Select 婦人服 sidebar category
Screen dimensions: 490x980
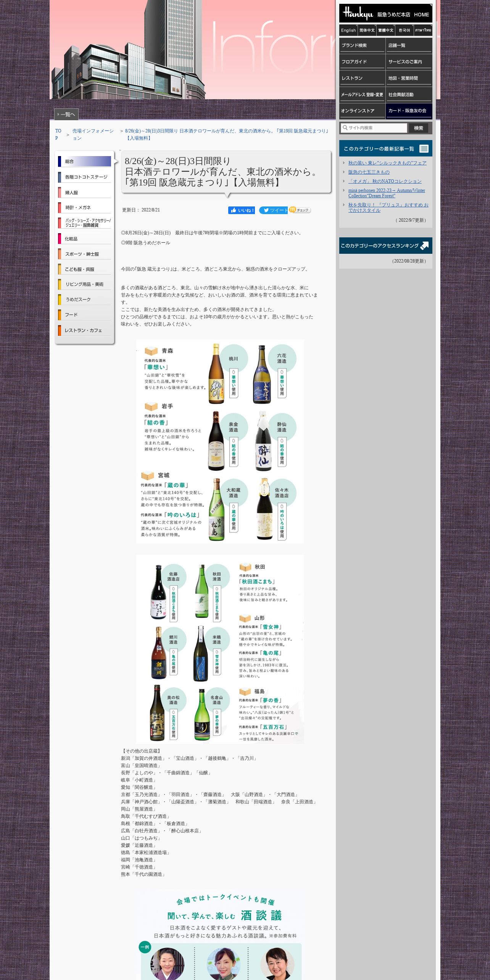point(84,192)
